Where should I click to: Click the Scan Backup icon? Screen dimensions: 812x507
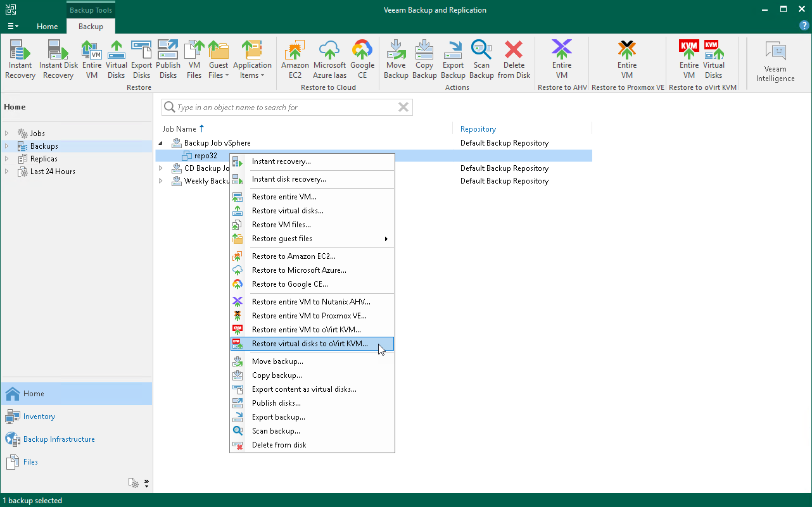tap(481, 59)
